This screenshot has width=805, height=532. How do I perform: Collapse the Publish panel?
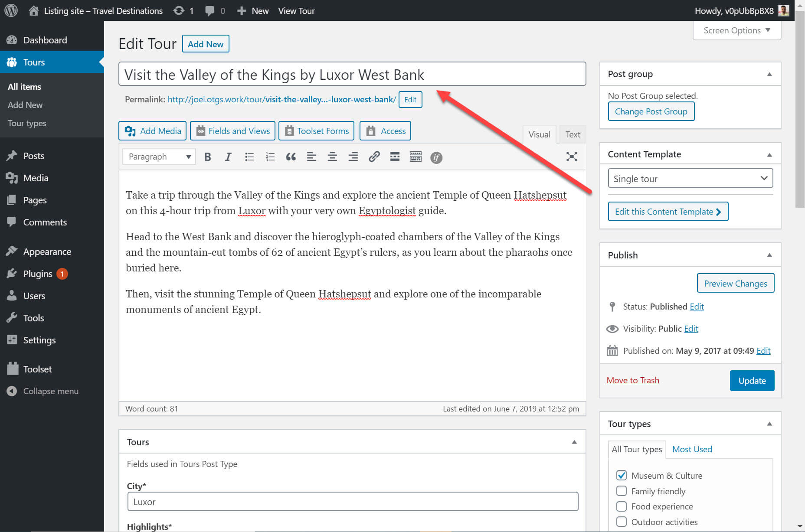tap(769, 255)
